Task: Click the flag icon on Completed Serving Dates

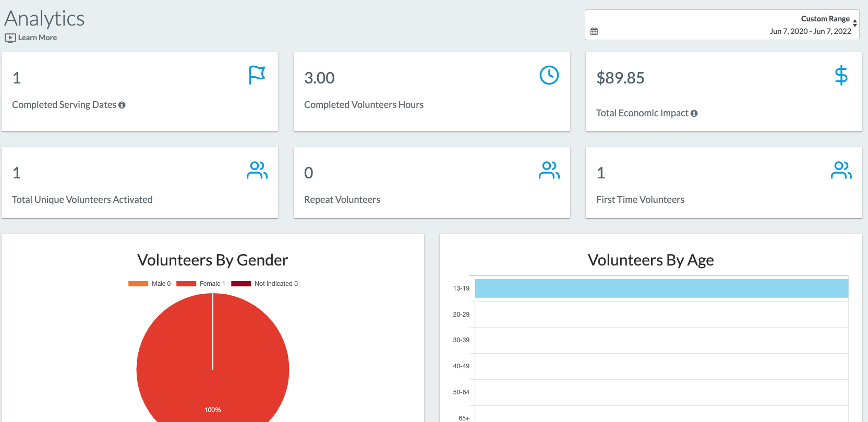Action: tap(257, 75)
